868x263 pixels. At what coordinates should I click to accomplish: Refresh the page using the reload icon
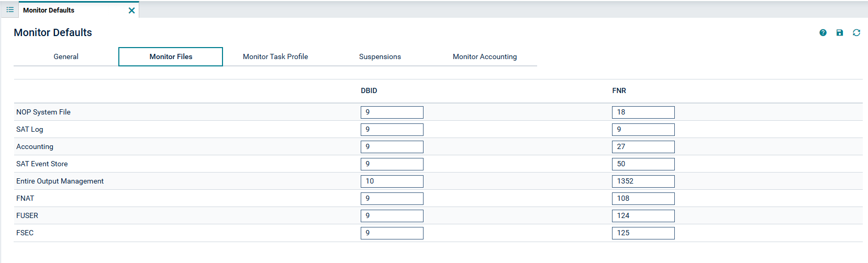(856, 32)
